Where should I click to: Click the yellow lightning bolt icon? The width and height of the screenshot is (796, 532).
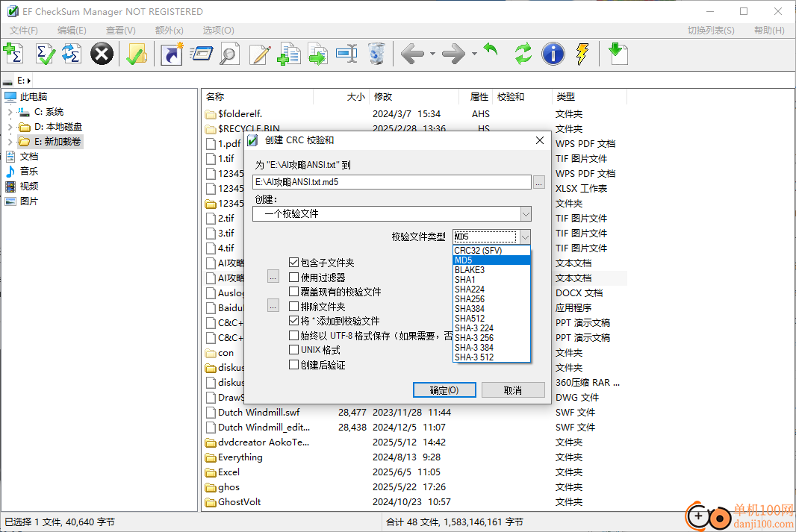tap(582, 54)
